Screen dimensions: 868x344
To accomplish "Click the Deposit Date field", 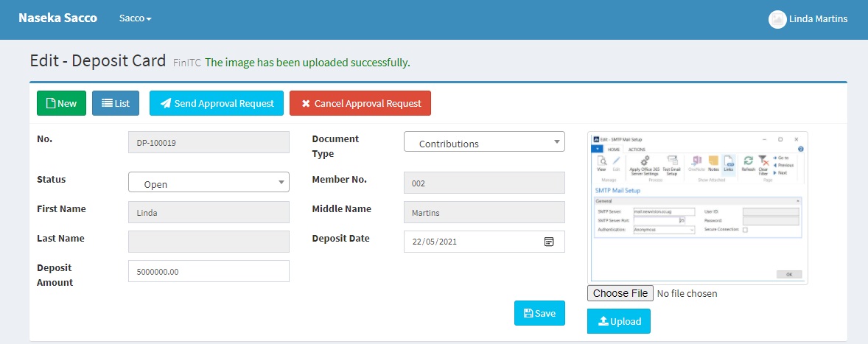I will 472,242.
